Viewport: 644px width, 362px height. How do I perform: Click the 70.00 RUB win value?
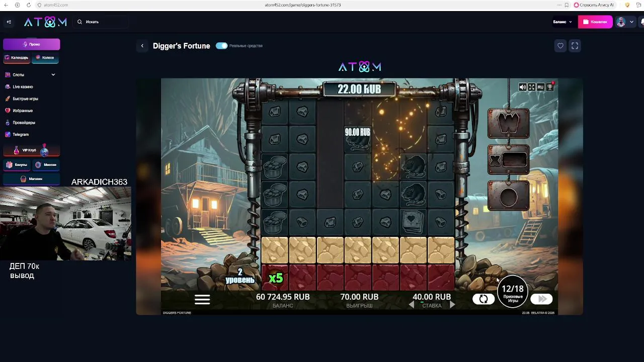359,297
